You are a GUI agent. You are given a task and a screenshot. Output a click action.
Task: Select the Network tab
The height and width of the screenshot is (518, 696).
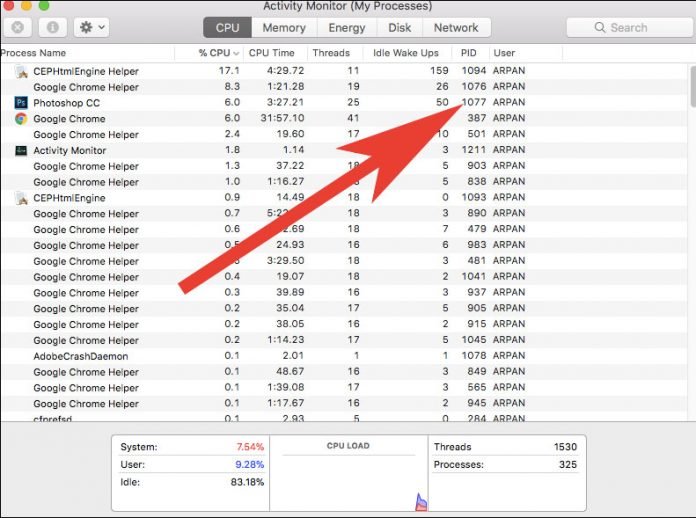pos(456,28)
